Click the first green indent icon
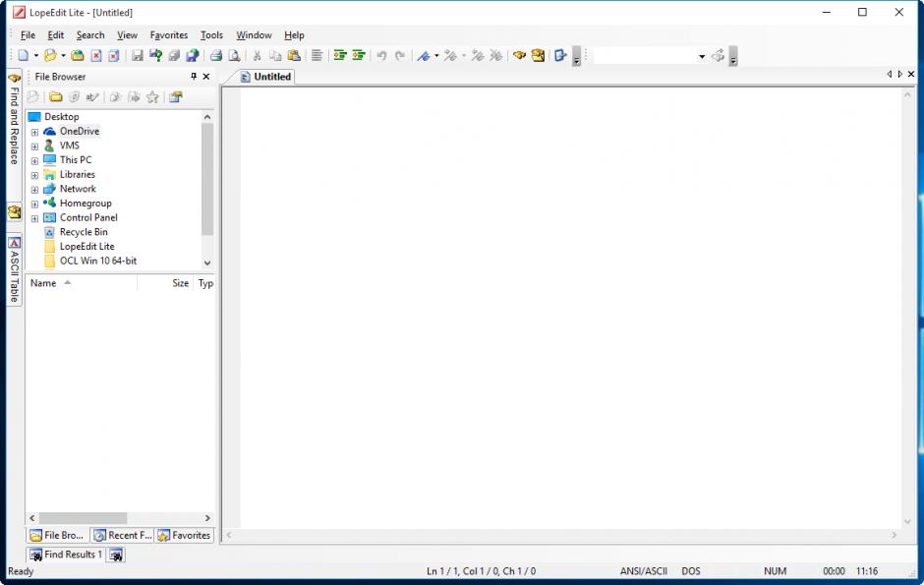The image size is (924, 585). (x=340, y=55)
